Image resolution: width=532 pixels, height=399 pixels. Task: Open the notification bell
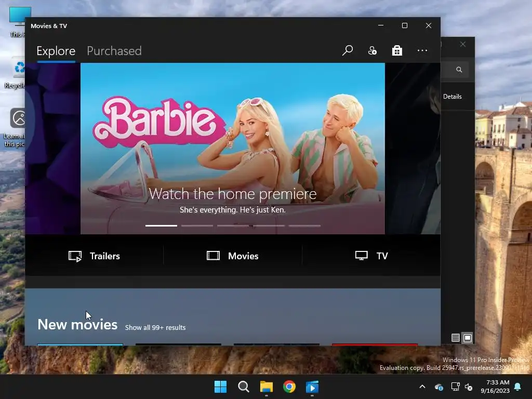point(518,387)
